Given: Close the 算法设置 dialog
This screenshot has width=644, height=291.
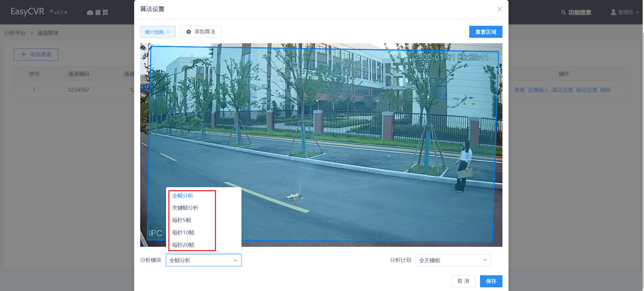Looking at the screenshot, I should click(499, 9).
